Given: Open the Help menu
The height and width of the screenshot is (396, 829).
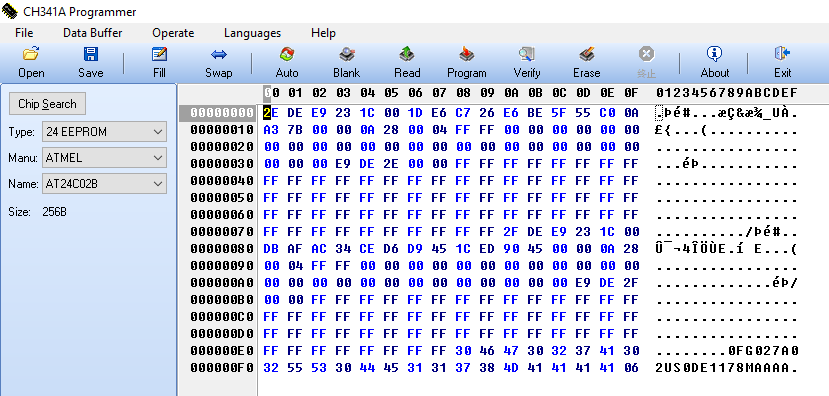Looking at the screenshot, I should 323,33.
